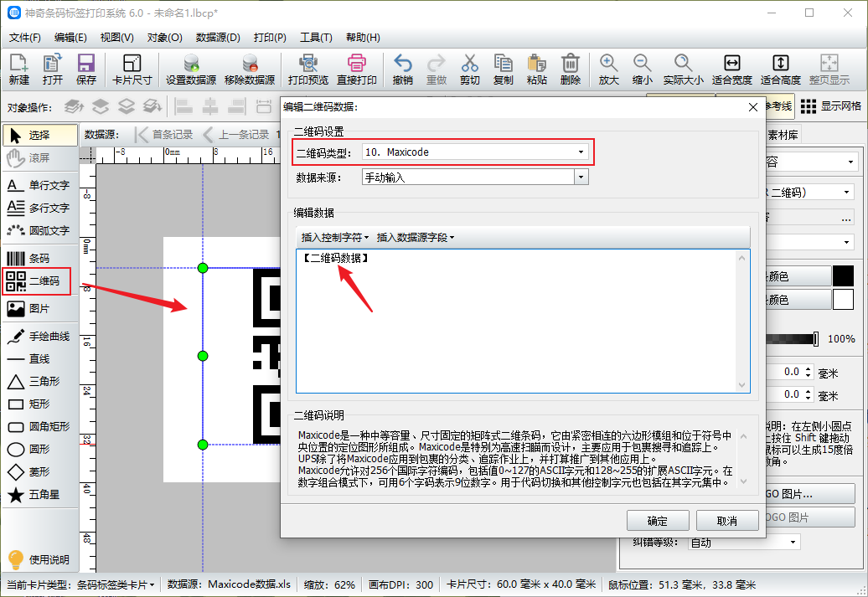Toggle 显示网格 show grid

click(x=831, y=106)
